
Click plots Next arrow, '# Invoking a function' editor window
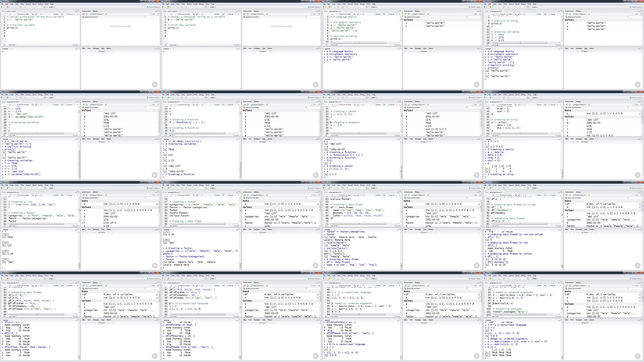coord(248,142)
